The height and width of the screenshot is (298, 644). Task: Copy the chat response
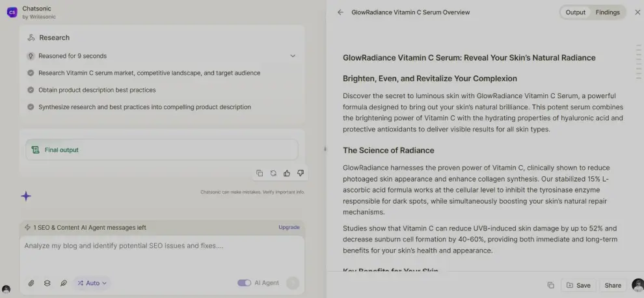click(260, 173)
